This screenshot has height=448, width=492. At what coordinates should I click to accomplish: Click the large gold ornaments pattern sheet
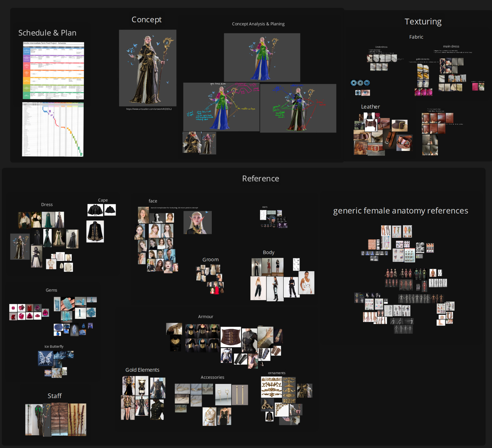tap(271, 387)
